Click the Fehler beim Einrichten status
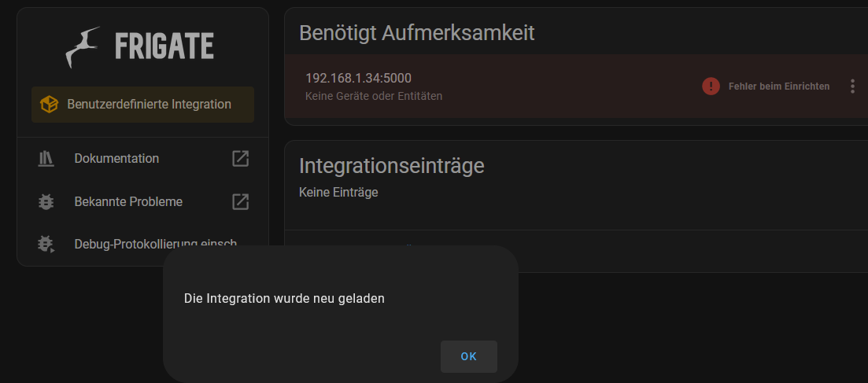868x383 pixels. [x=779, y=87]
